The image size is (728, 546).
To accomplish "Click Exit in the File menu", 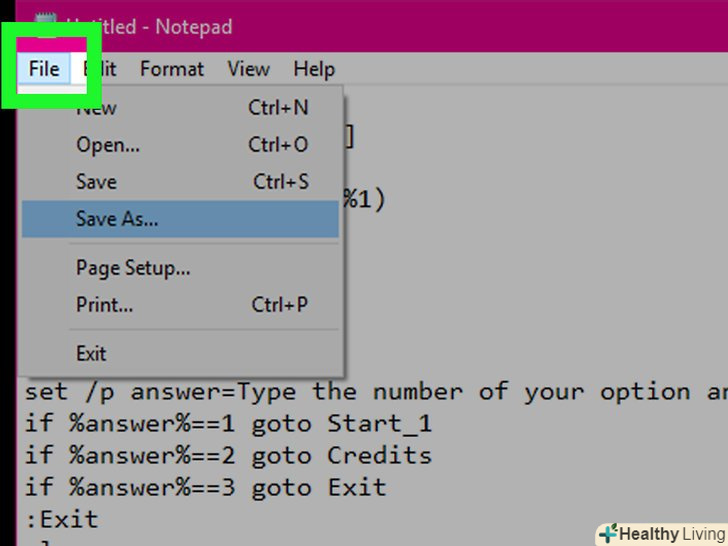I will pos(91,353).
